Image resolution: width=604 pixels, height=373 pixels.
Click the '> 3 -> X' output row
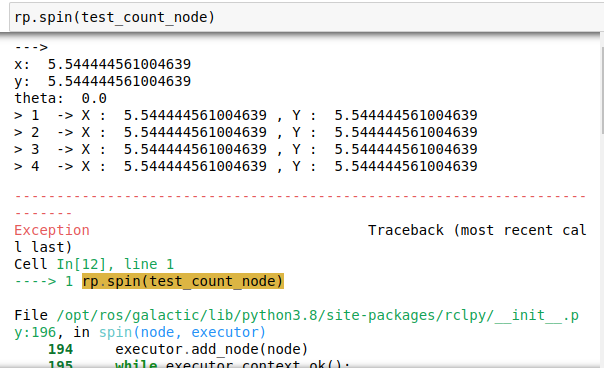click(246, 149)
